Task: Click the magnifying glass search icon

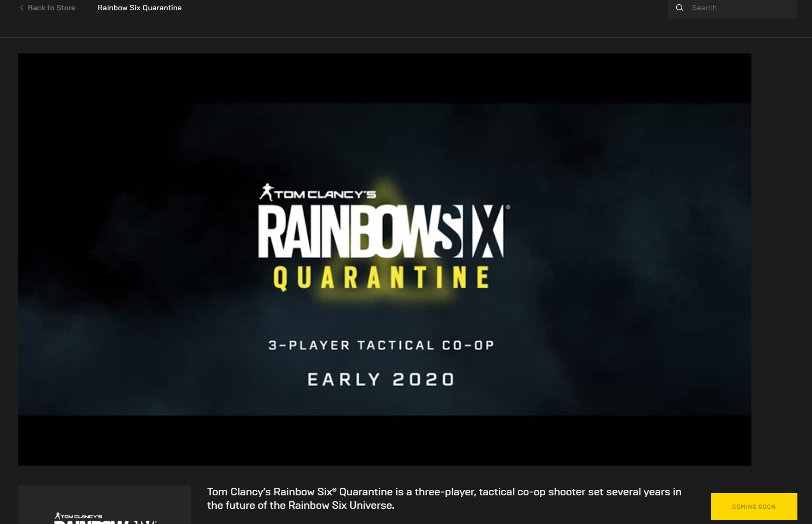Action: click(680, 8)
